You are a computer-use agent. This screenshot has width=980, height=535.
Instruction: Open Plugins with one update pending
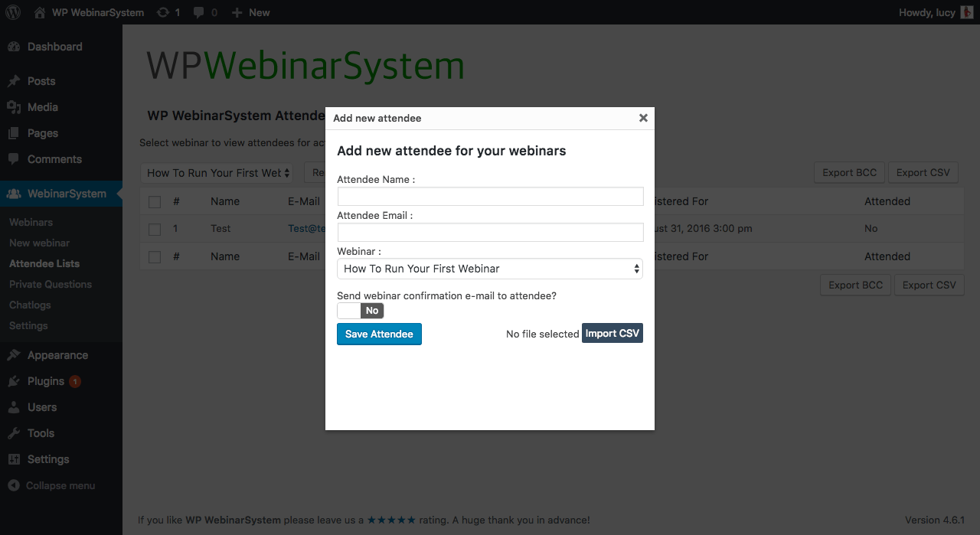pos(54,381)
